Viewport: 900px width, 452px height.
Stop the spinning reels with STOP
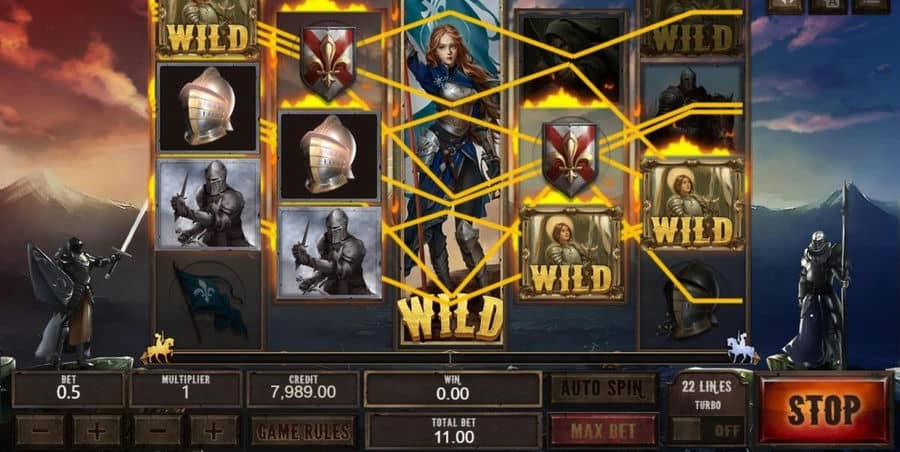pos(824,410)
